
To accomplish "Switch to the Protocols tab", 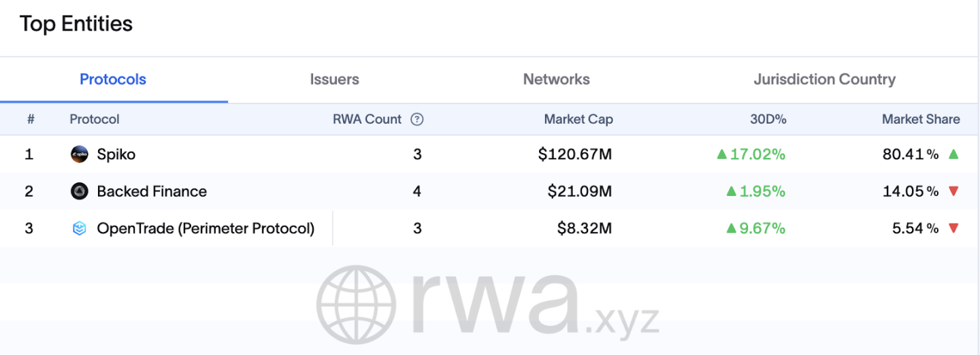I will (x=113, y=80).
